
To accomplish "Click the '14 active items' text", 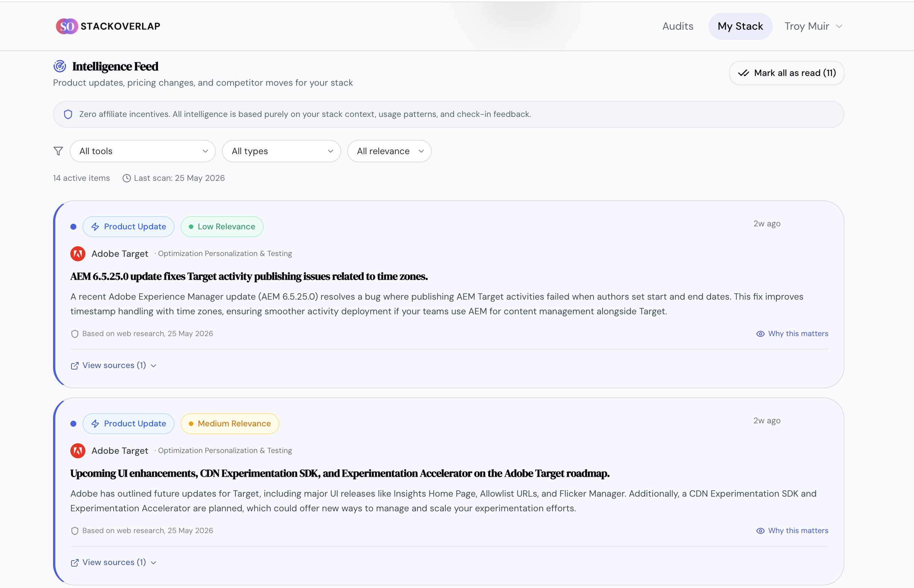I will click(x=81, y=178).
